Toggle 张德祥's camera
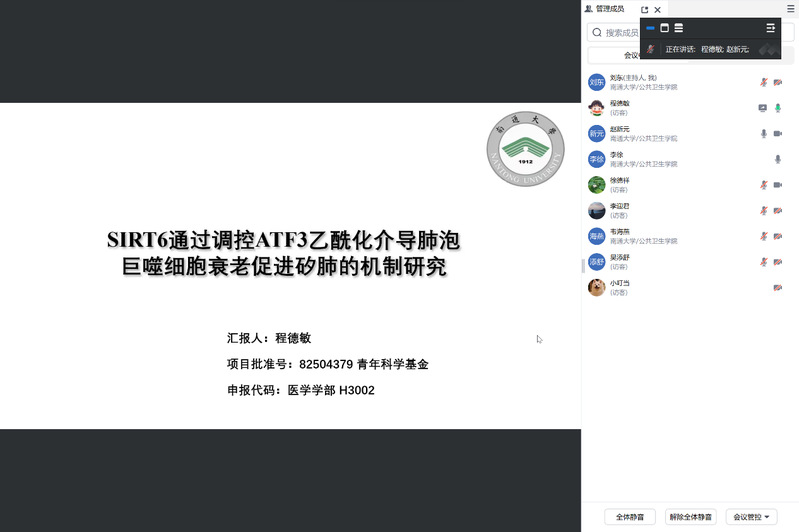799x532 pixels. click(778, 185)
